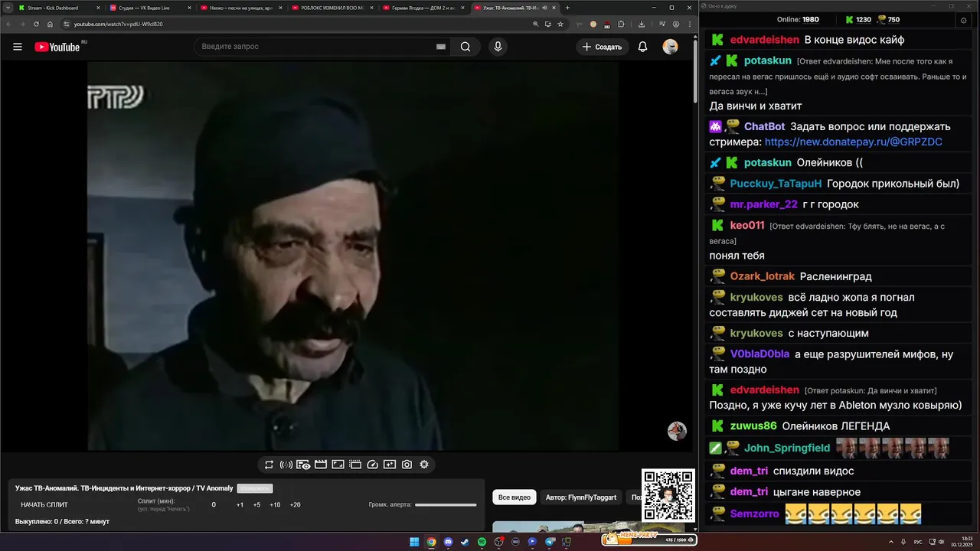This screenshot has width=980, height=551.
Task: Add +1 minute to the split
Action: click(240, 504)
